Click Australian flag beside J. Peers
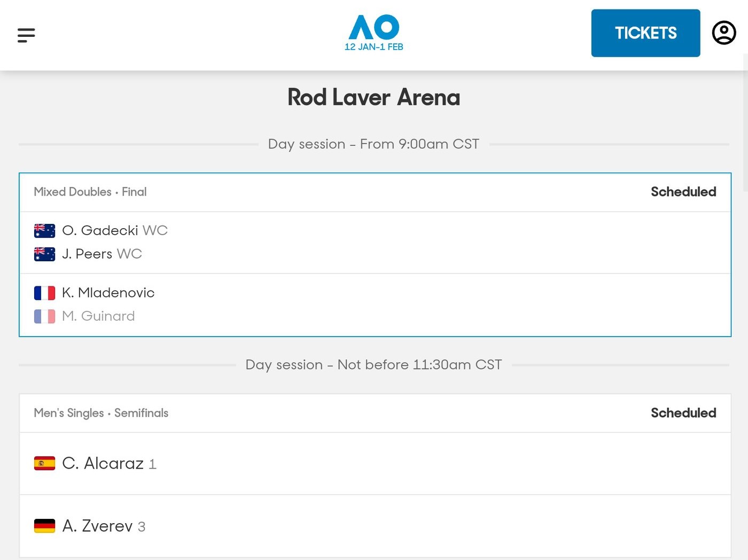This screenshot has height=560, width=748. (44, 254)
